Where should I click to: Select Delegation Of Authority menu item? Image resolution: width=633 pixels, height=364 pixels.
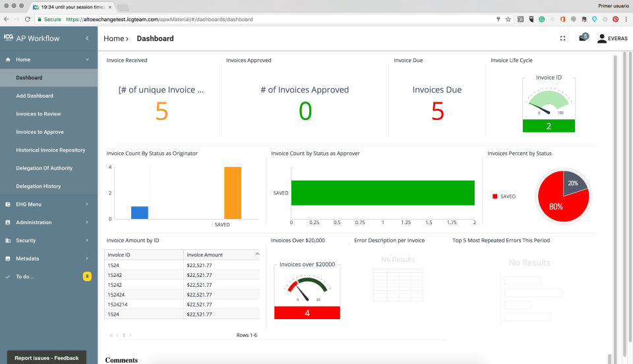tap(44, 168)
